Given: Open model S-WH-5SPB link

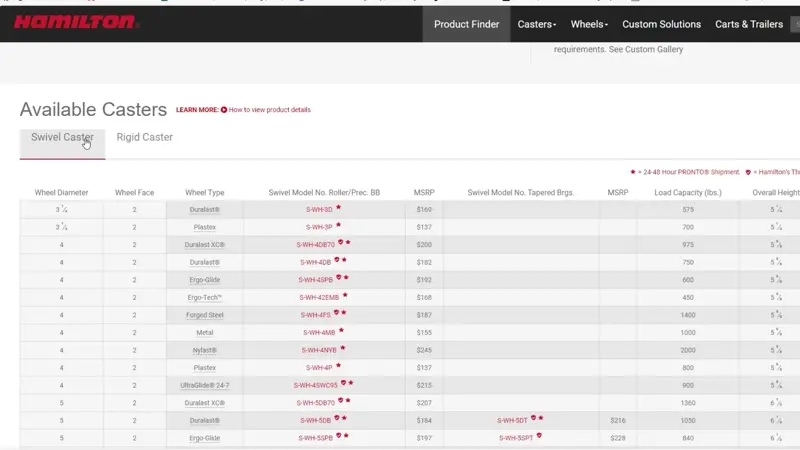Looking at the screenshot, I should [315, 438].
